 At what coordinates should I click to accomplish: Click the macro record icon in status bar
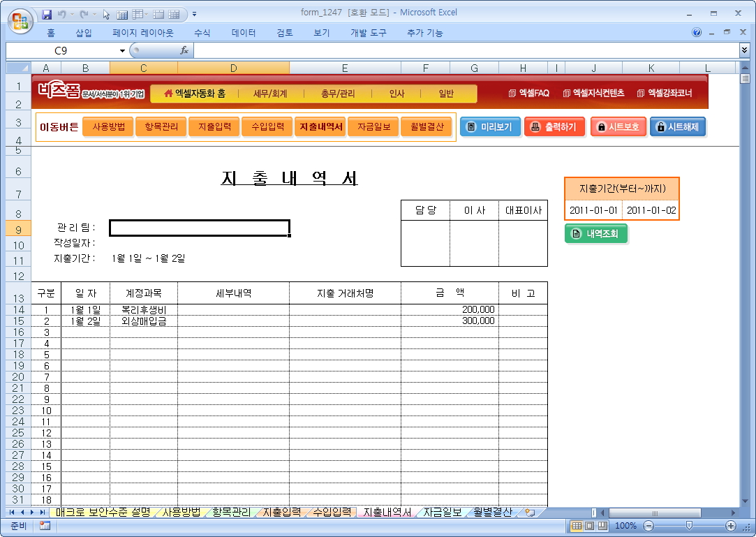click(x=45, y=526)
